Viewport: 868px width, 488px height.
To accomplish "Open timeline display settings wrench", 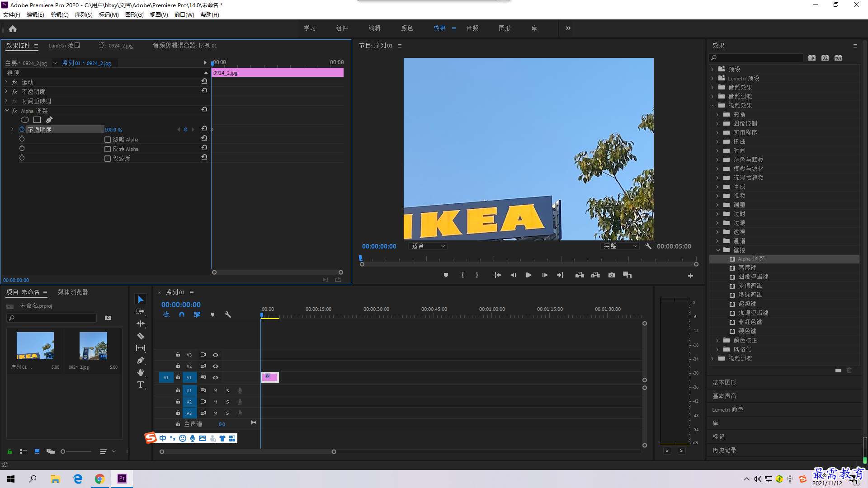I will pos(228,314).
